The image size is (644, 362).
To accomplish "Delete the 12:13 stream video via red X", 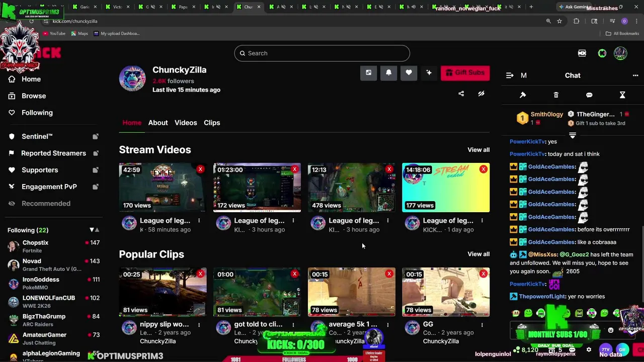I will [389, 169].
